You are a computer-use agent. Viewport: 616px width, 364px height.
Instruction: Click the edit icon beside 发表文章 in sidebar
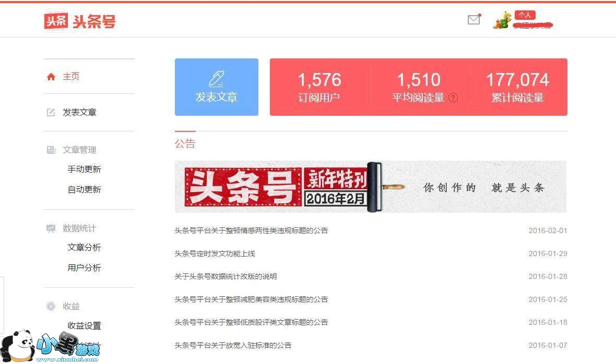pyautogui.click(x=51, y=112)
